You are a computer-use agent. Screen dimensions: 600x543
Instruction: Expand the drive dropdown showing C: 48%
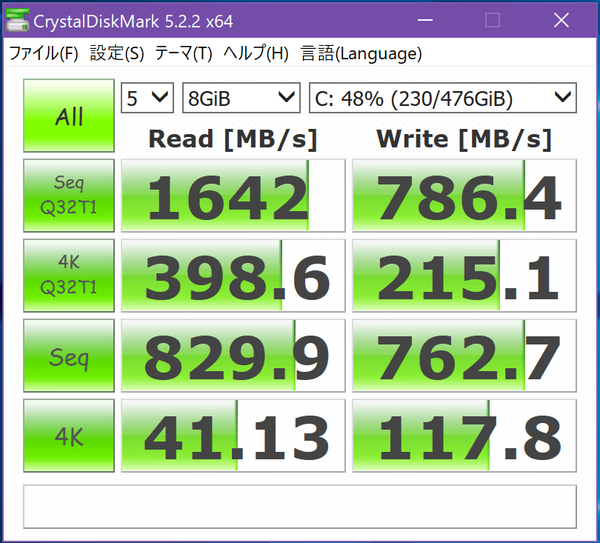[443, 98]
